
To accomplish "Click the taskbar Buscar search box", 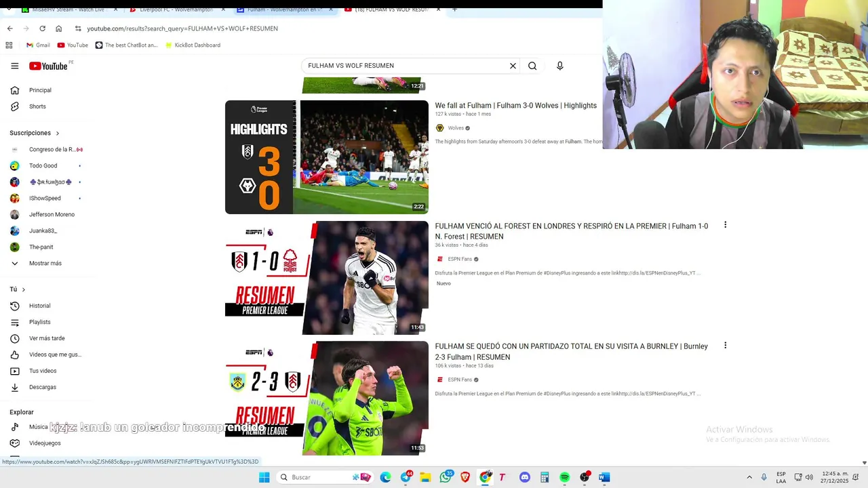I will point(325,477).
